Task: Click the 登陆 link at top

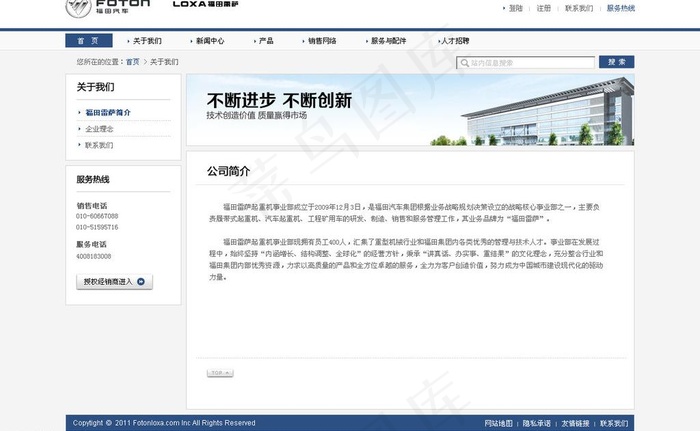Action: pyautogui.click(x=516, y=8)
